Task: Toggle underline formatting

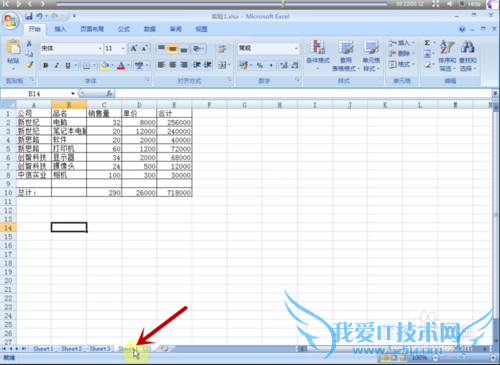Action: click(68, 65)
